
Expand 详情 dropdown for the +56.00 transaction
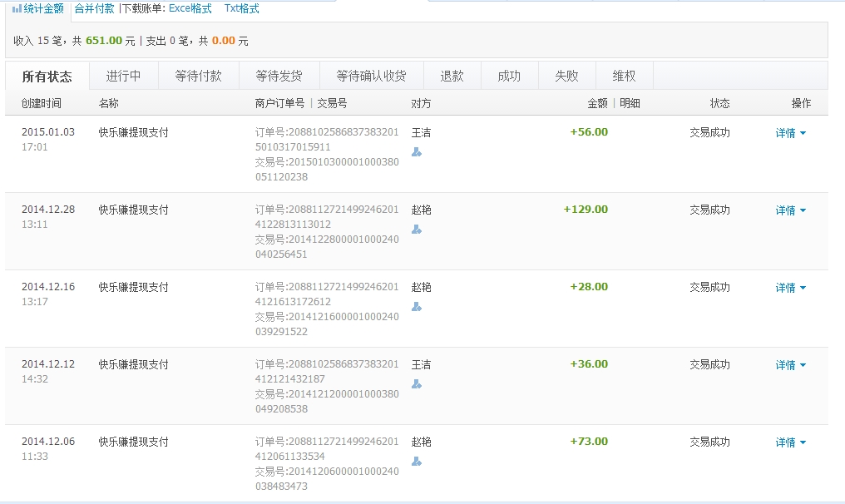click(x=790, y=133)
